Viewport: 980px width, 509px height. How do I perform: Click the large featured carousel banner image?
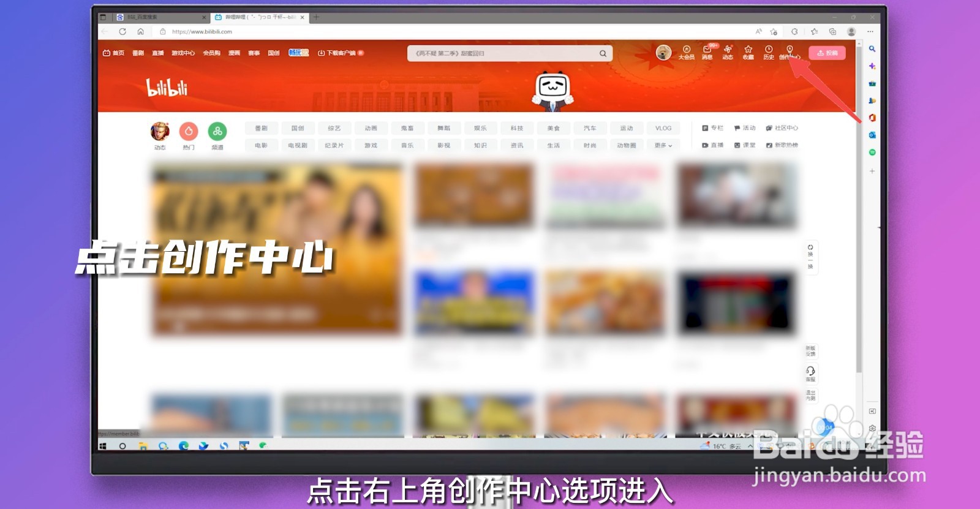[277, 249]
